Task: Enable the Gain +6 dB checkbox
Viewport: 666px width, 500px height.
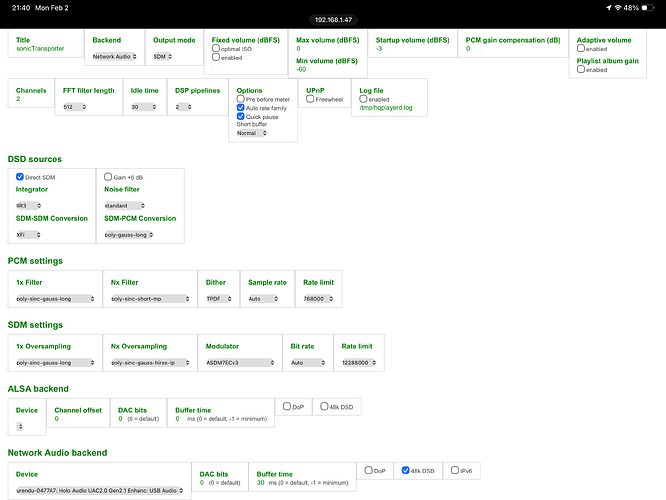Action: coord(109,176)
